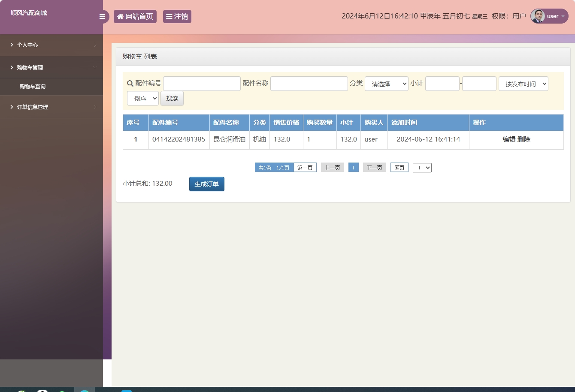
Task: Select page 1 in the pagination bar
Action: point(353,167)
